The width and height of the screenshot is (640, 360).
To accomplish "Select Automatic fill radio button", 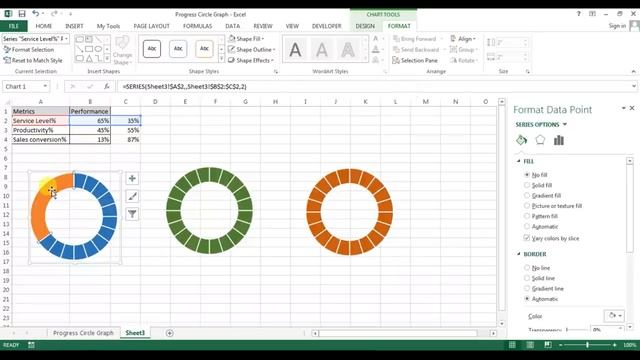I will 527,227.
